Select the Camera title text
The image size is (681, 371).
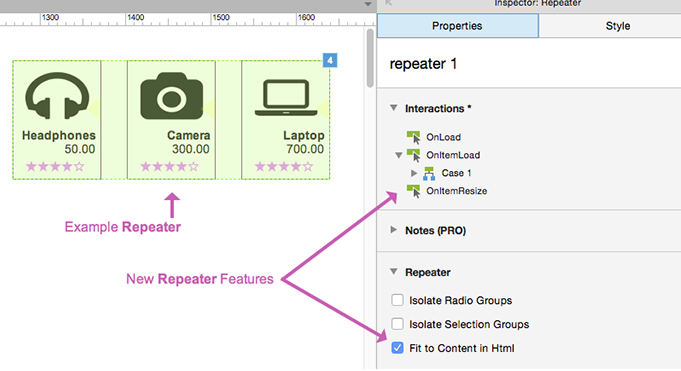(188, 136)
